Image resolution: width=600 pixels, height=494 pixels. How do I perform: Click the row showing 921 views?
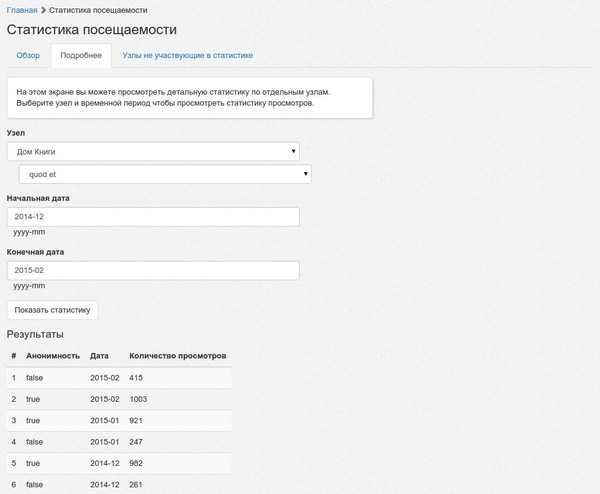119,420
